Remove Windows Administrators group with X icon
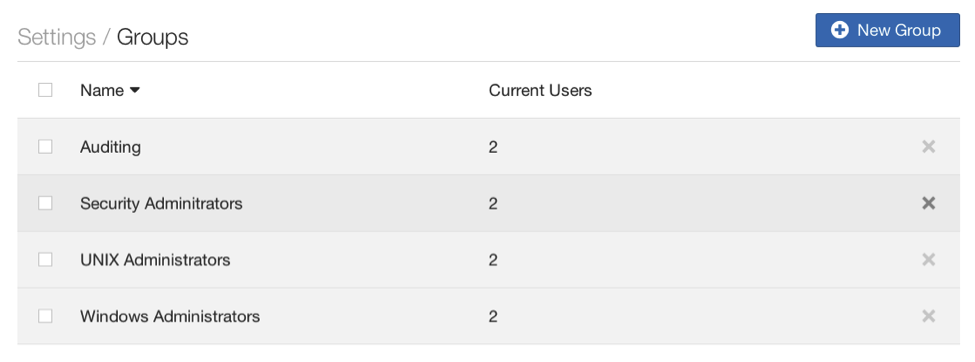975x362 pixels. 928,316
